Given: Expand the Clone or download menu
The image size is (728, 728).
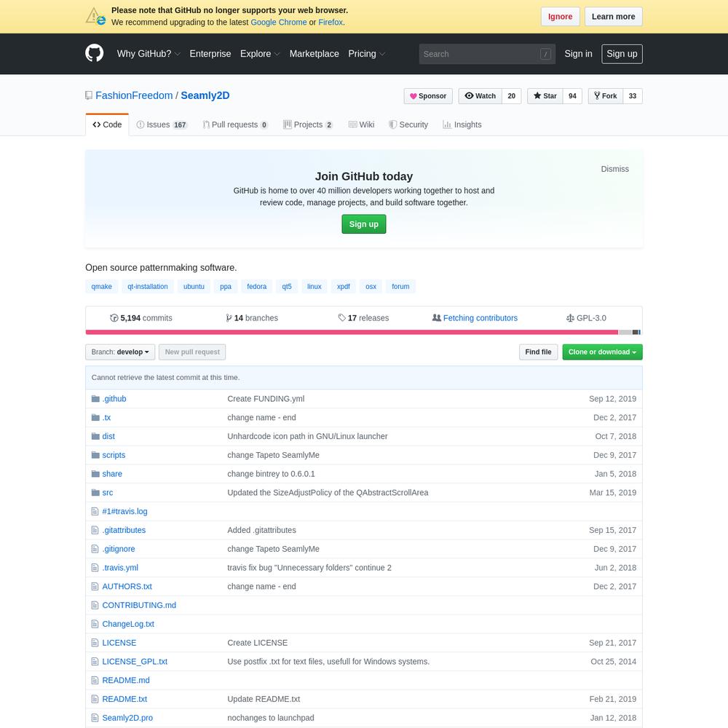Looking at the screenshot, I should pyautogui.click(x=602, y=352).
